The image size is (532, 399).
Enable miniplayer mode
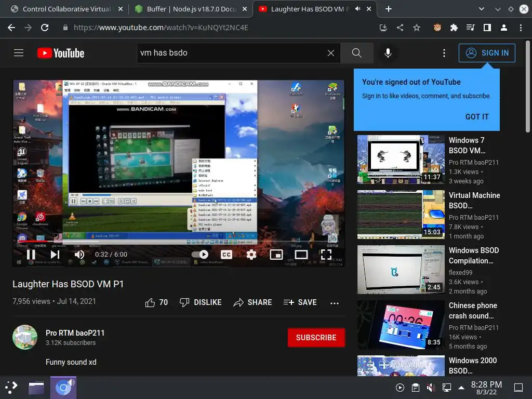tap(276, 255)
